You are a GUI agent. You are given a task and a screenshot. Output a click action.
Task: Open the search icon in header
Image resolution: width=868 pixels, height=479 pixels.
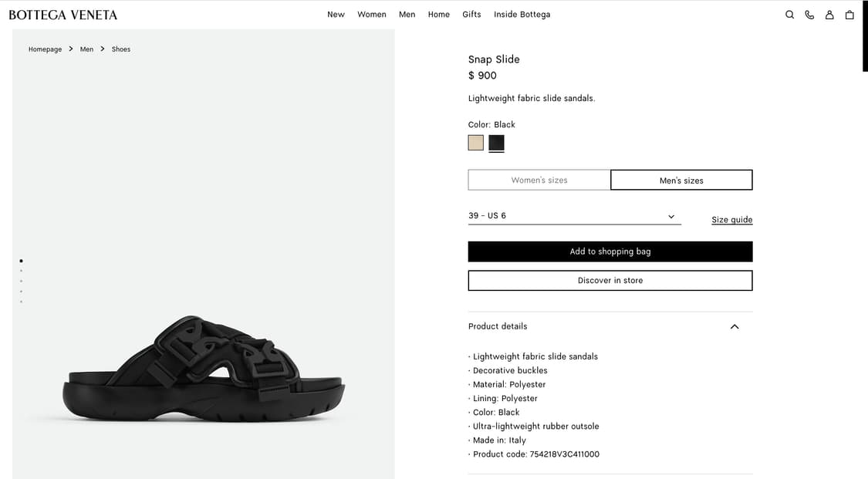point(789,15)
